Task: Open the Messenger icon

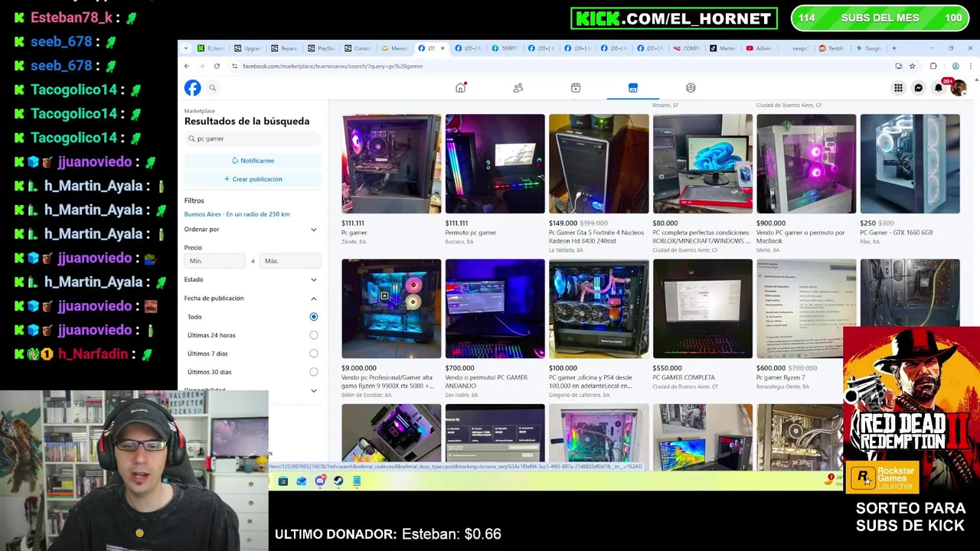Action: pos(919,88)
